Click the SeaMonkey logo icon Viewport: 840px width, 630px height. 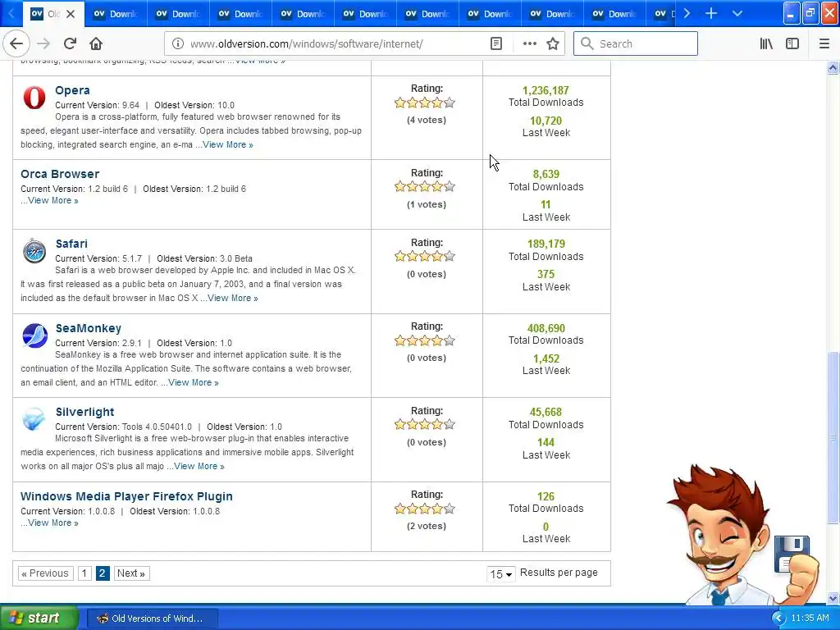[x=34, y=336]
